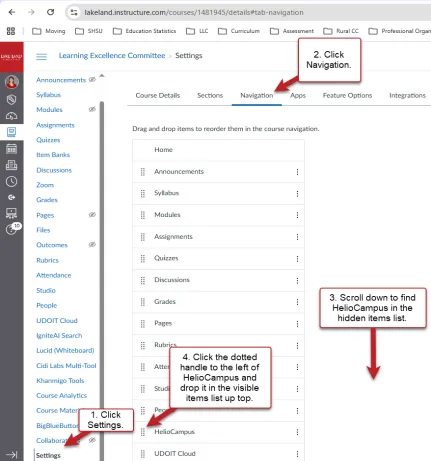Open the History clock icon

pos(12,181)
